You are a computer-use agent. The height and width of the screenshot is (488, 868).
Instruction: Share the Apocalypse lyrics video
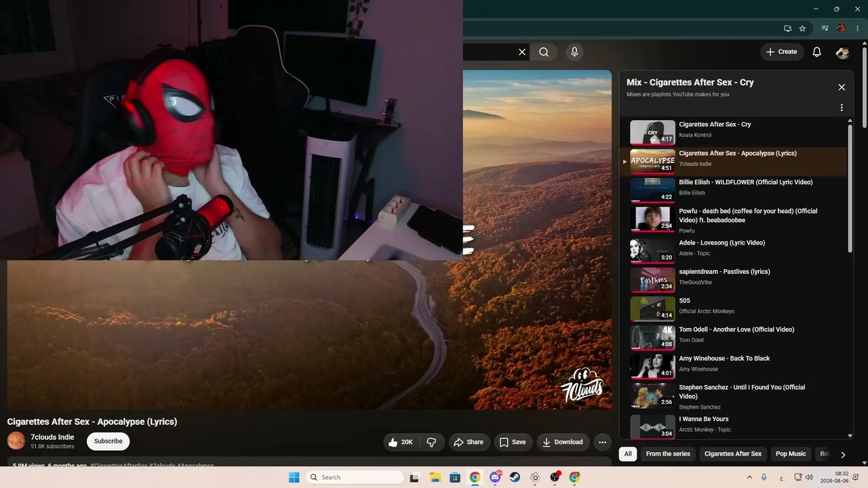point(469,442)
